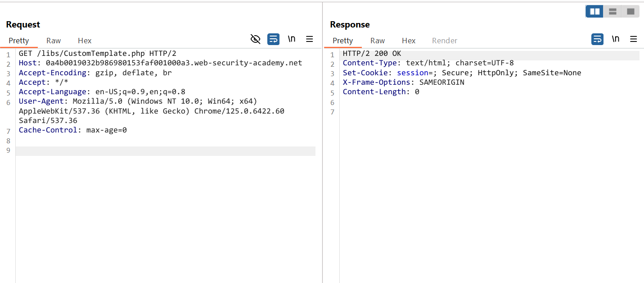
Task: Click the Host header line in request
Action: (x=160, y=63)
